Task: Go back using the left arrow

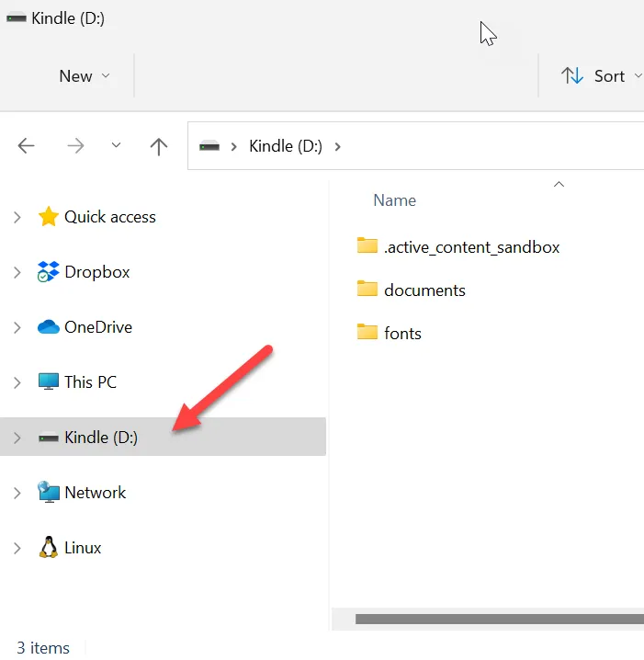Action: click(x=26, y=146)
